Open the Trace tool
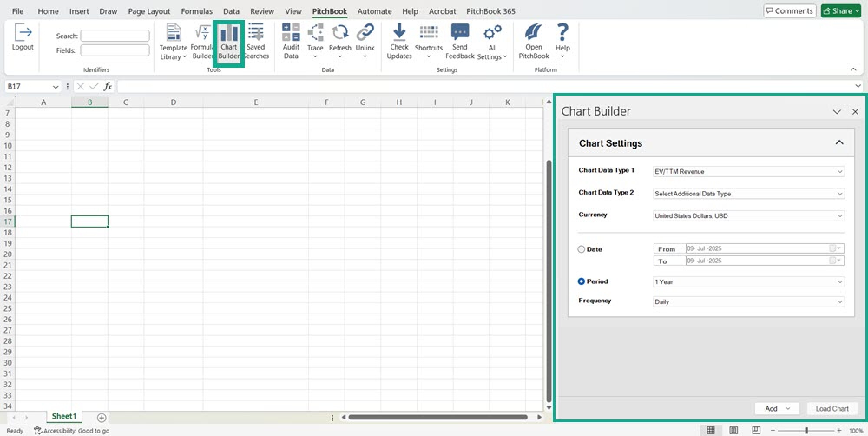Image resolution: width=868 pixels, height=436 pixels. (x=315, y=42)
